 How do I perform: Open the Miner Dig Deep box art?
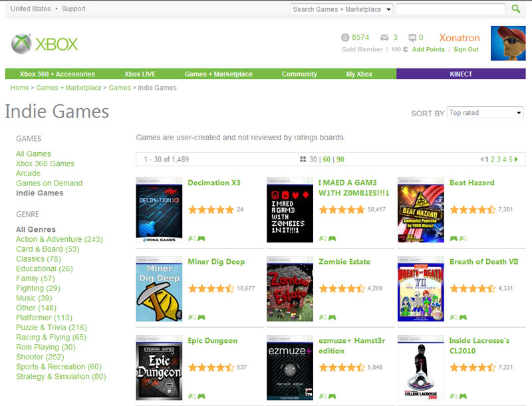pos(159,289)
